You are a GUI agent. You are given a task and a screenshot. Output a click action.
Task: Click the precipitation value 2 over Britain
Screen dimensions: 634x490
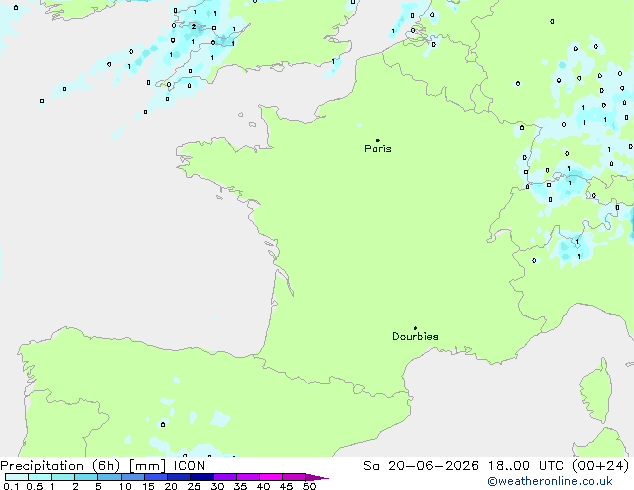(194, 27)
